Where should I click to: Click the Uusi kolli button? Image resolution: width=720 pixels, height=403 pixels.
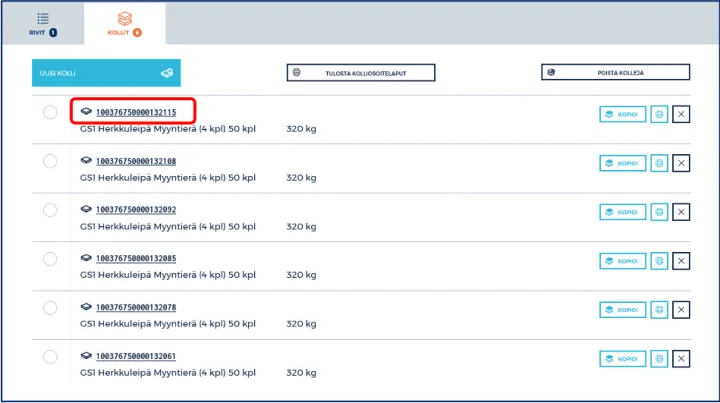tap(106, 73)
